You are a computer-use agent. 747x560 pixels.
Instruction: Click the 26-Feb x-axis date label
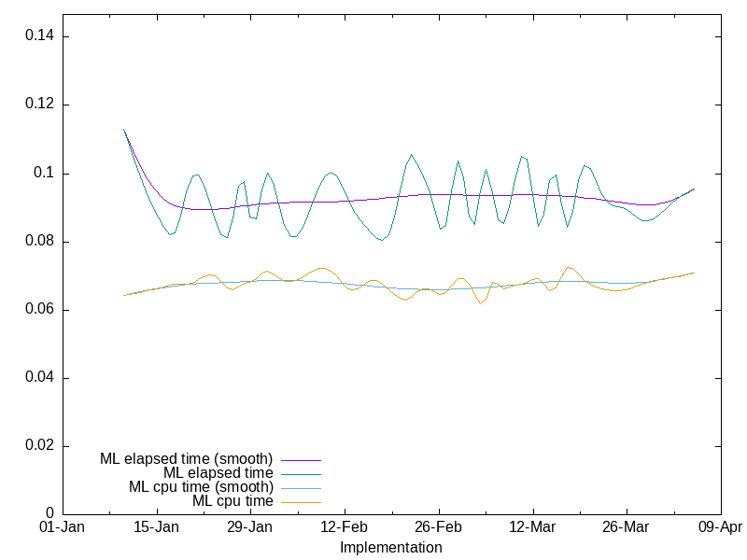[438, 527]
